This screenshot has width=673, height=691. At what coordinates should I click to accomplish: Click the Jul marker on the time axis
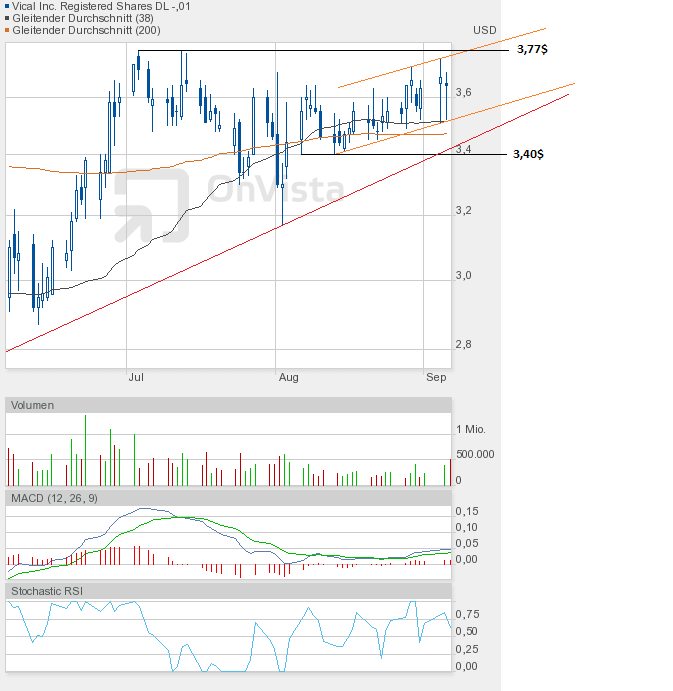pos(137,377)
